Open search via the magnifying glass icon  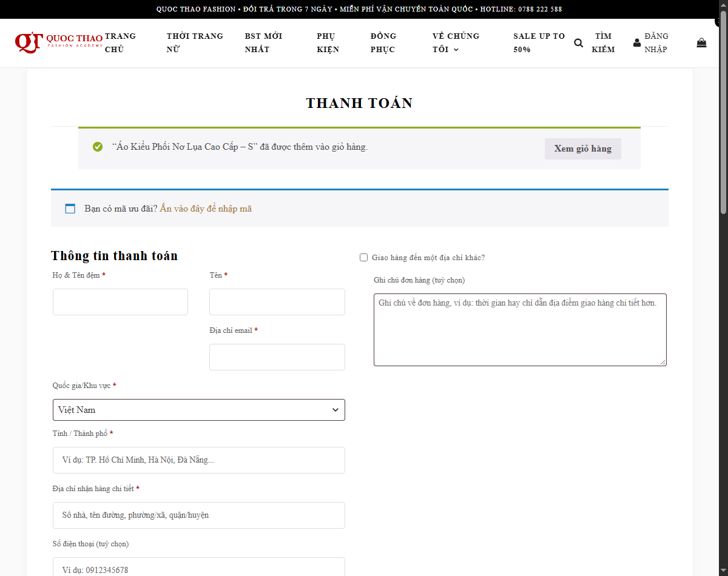(x=579, y=43)
